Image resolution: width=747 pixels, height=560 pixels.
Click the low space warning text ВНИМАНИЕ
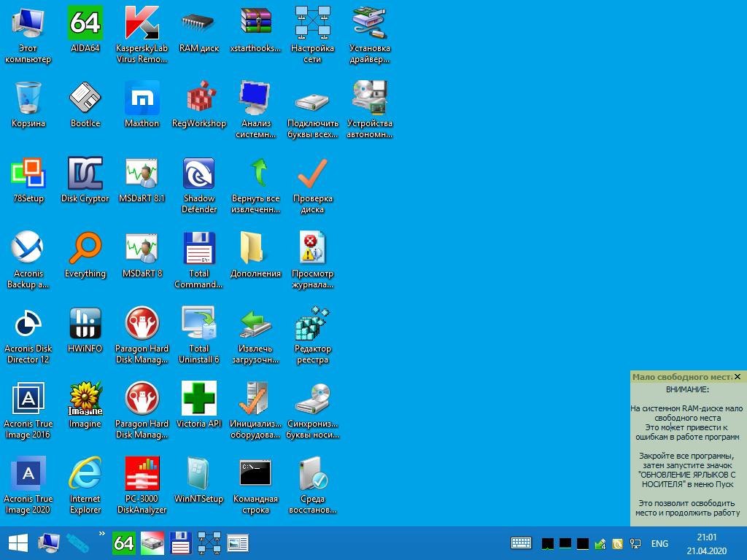(x=687, y=389)
